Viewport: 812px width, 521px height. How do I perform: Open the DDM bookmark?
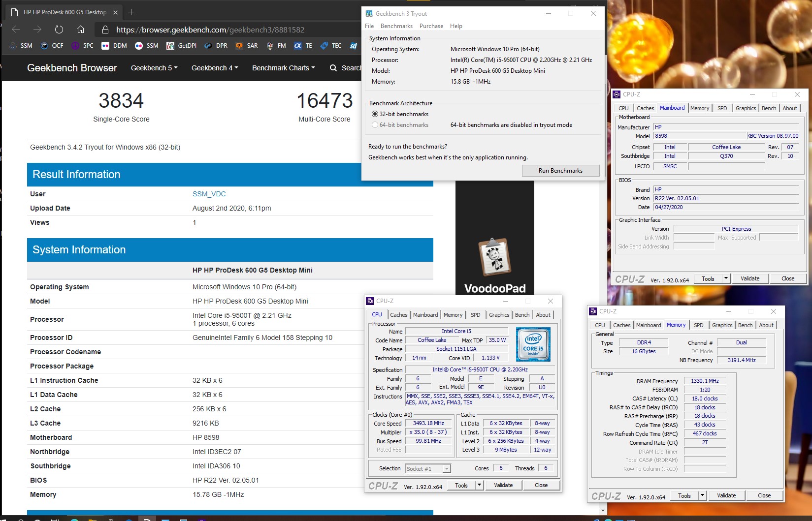(x=114, y=45)
